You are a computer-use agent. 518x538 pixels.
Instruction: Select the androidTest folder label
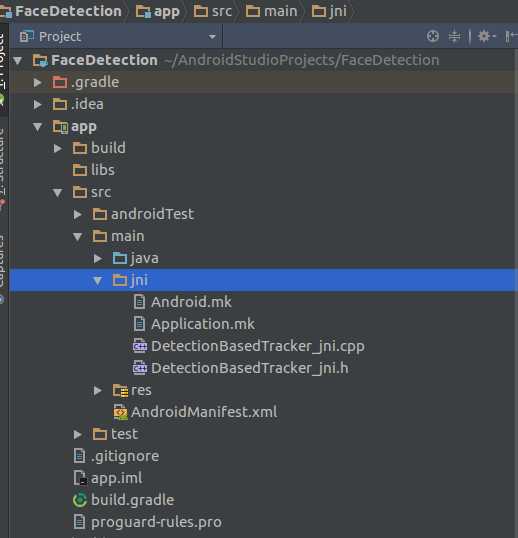(152, 214)
